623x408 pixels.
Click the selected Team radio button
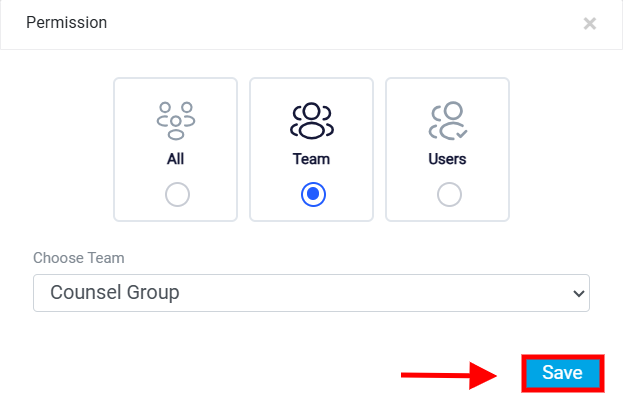[x=313, y=195]
